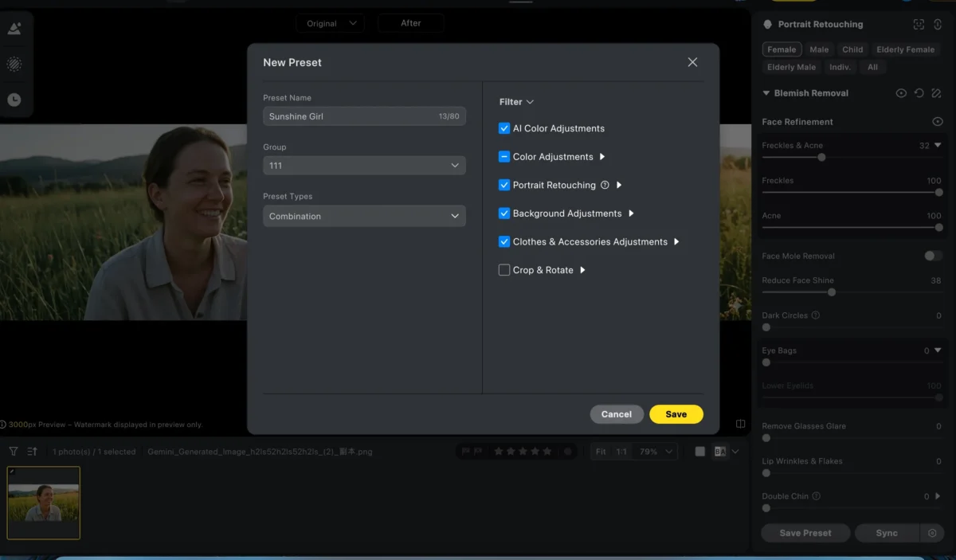Viewport: 956px width, 560px height.
Task: Click the color label dot after stars
Action: click(567, 452)
